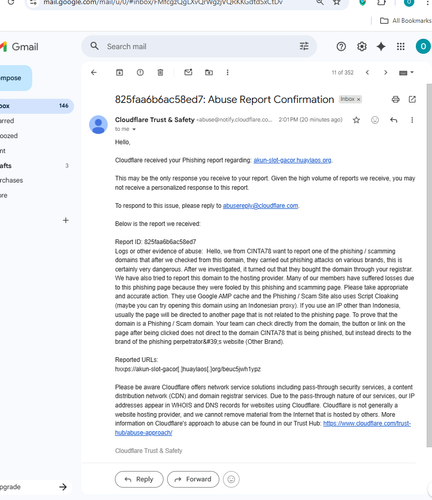Click Upgrade arrow in sidebar
Image resolution: width=432 pixels, height=500 pixels.
coord(63,487)
